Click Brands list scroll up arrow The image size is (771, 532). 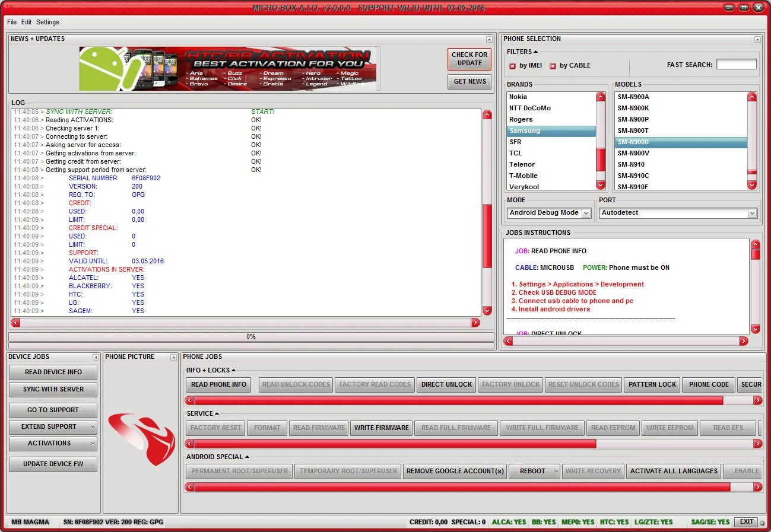(x=601, y=97)
